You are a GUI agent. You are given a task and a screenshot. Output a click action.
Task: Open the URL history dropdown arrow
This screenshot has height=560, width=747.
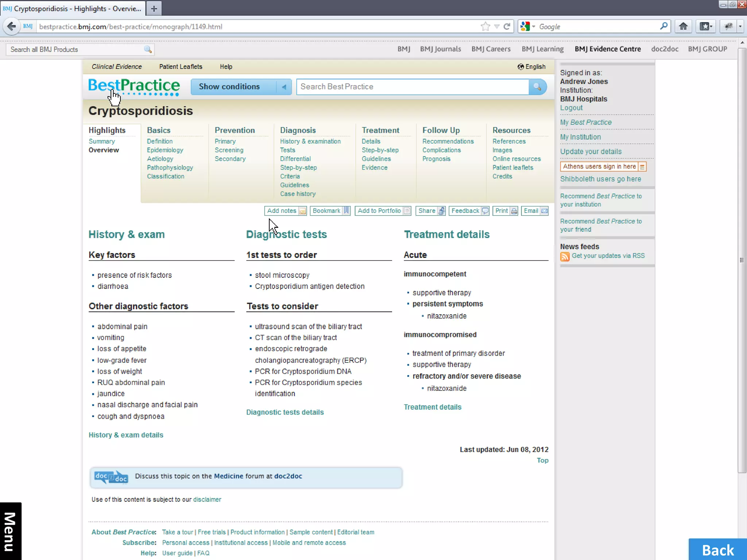point(496,27)
